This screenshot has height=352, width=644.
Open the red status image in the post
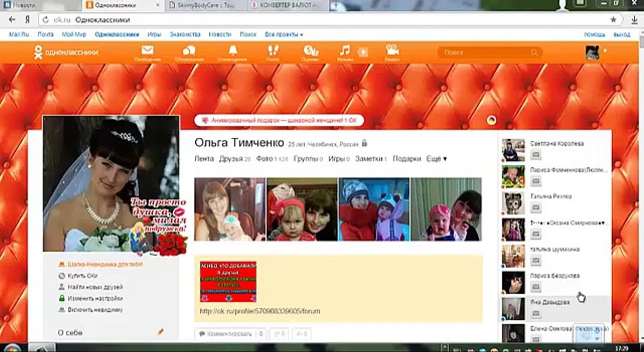click(228, 281)
